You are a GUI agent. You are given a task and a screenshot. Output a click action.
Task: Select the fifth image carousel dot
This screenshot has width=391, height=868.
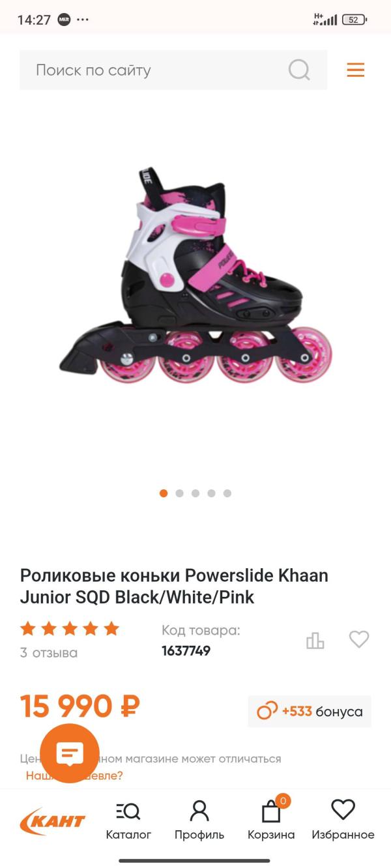click(227, 493)
